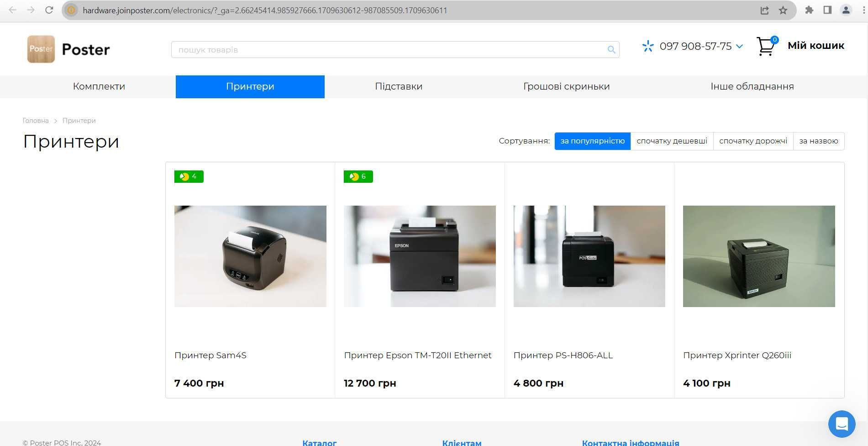Open Мій кошик link
Viewport: 868px width, 446px height.
coord(816,46)
